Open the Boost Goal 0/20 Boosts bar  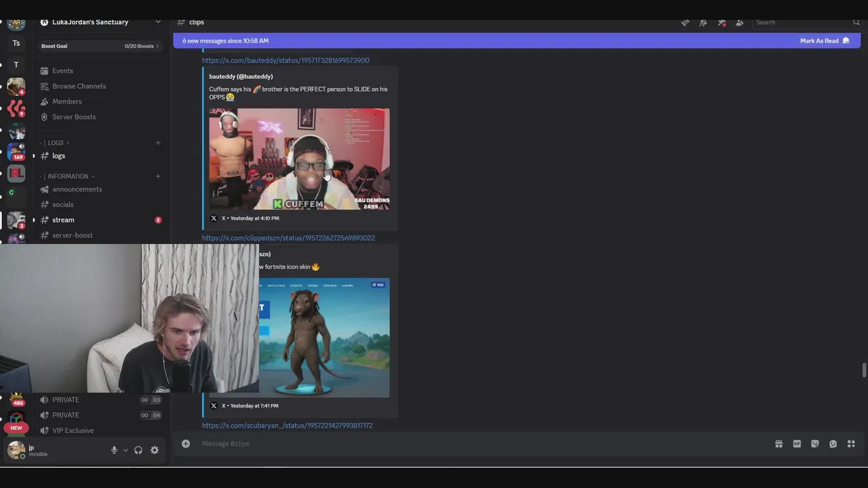tap(100, 46)
